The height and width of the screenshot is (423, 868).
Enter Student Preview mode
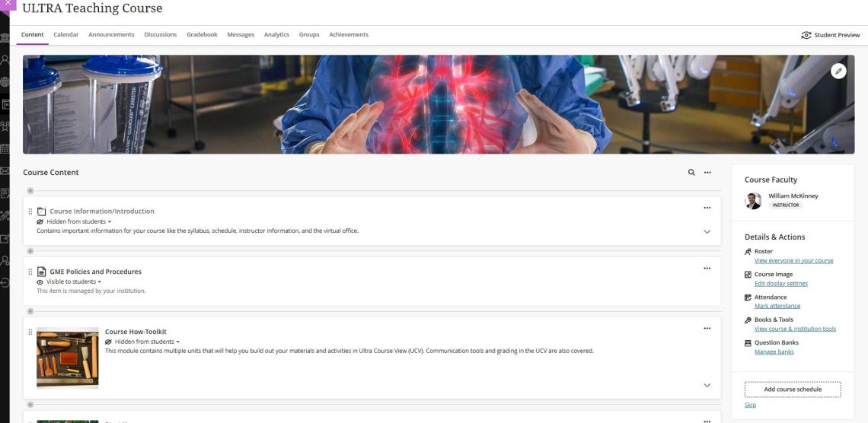(x=831, y=35)
